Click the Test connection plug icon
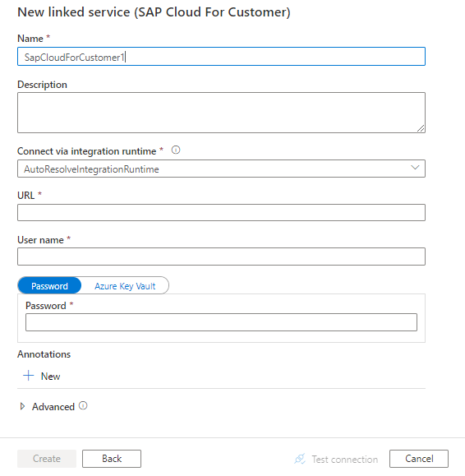This screenshot has height=476, width=465. pos(300,459)
